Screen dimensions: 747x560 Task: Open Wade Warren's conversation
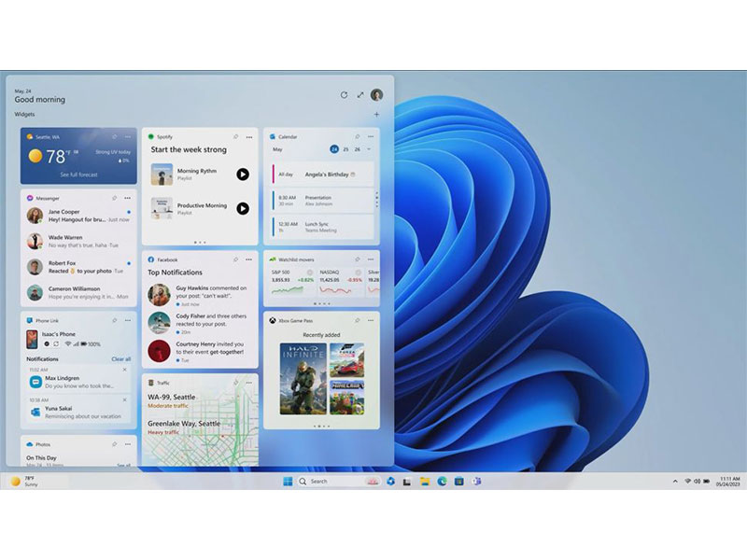coord(78,241)
